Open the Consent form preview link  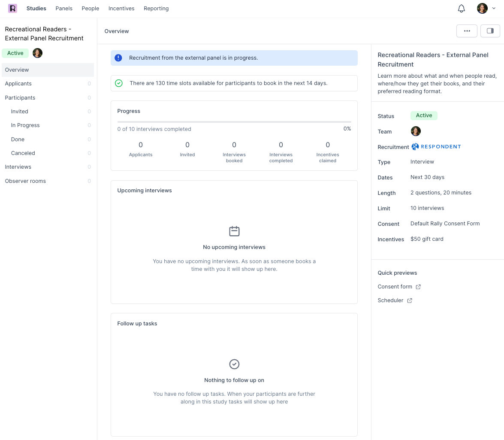395,287
